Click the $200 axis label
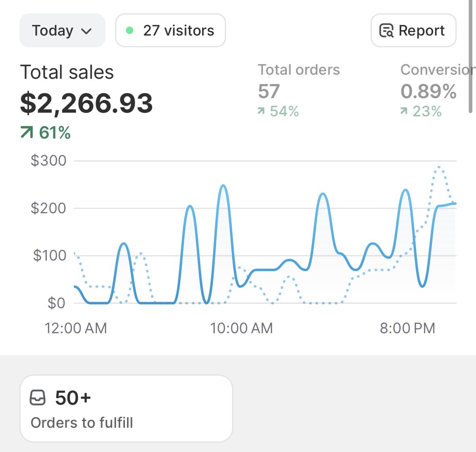 [48, 208]
